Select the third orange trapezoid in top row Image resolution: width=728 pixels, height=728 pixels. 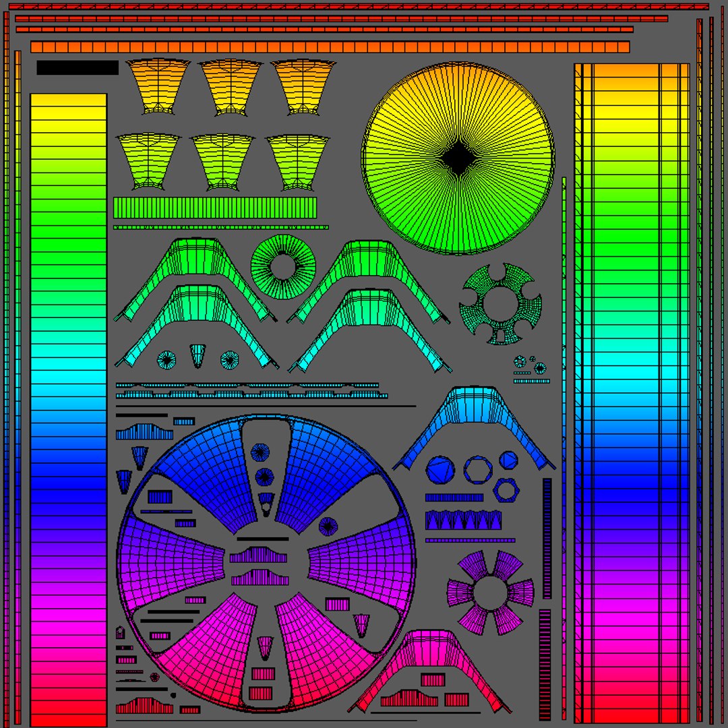tap(303, 87)
